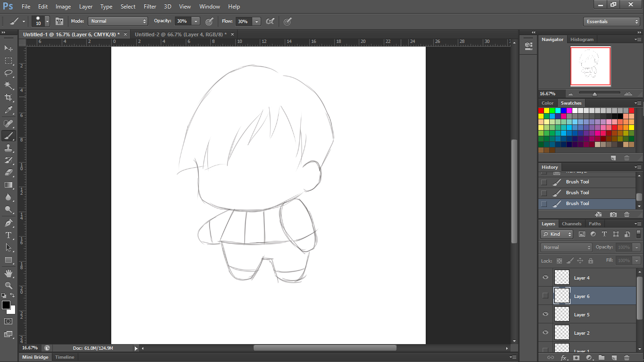
Task: Open the Filter menu
Action: point(150,6)
